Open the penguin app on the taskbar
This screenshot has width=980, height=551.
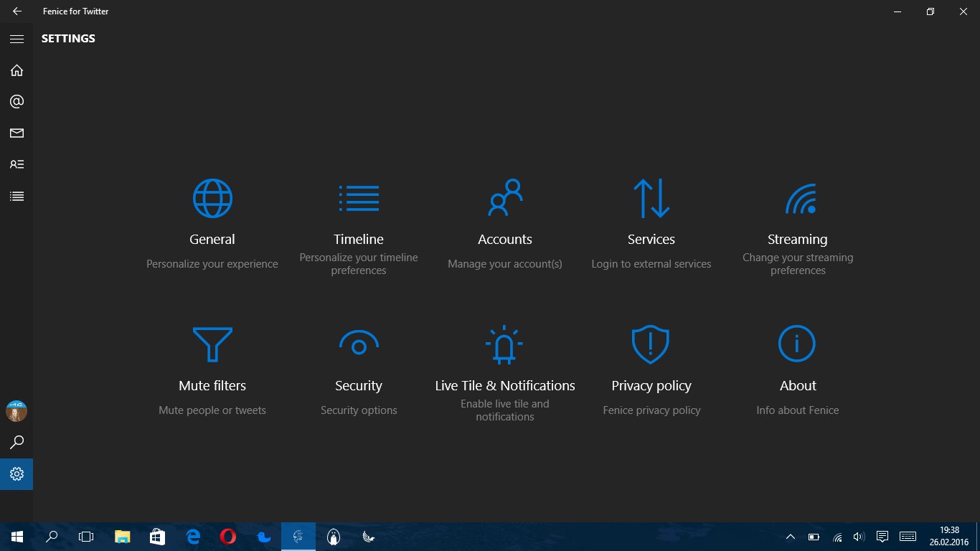[x=334, y=537]
